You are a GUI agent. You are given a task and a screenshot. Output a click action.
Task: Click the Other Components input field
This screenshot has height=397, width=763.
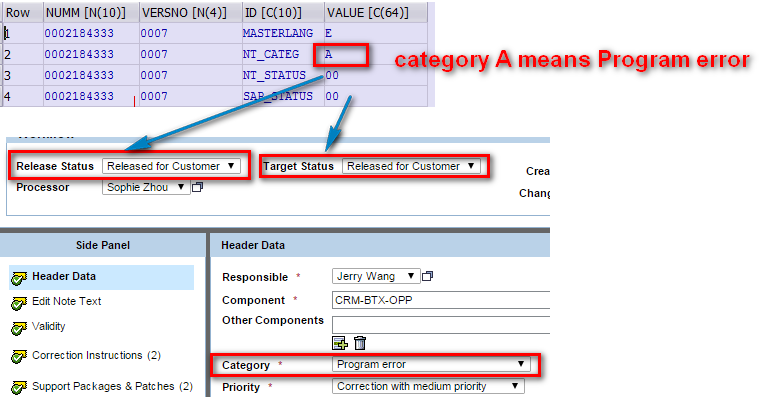(441, 325)
